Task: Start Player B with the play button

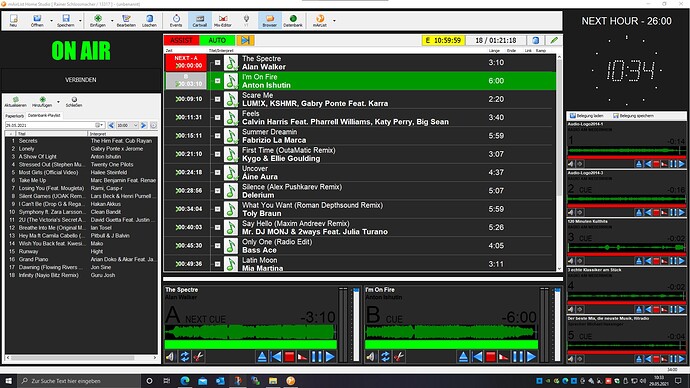Action: [x=531, y=357]
